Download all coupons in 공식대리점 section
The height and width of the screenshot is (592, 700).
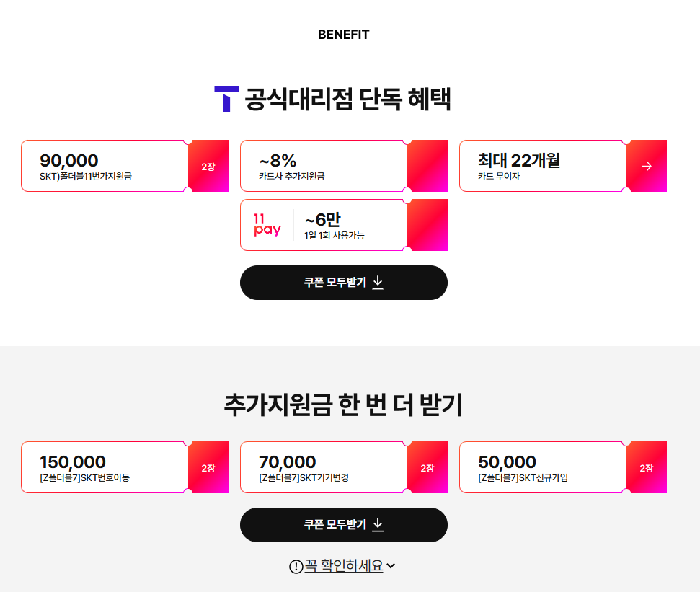[x=344, y=283]
